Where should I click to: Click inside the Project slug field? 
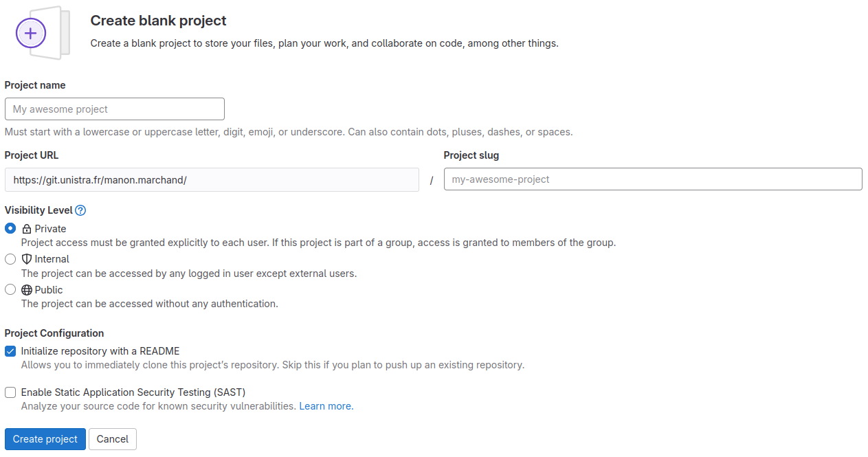click(x=652, y=179)
